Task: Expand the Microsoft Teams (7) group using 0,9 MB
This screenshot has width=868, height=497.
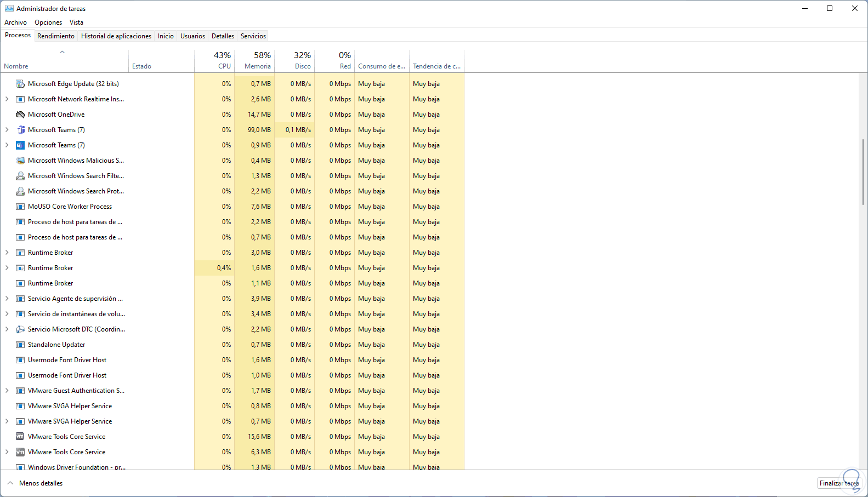Action: (7, 145)
